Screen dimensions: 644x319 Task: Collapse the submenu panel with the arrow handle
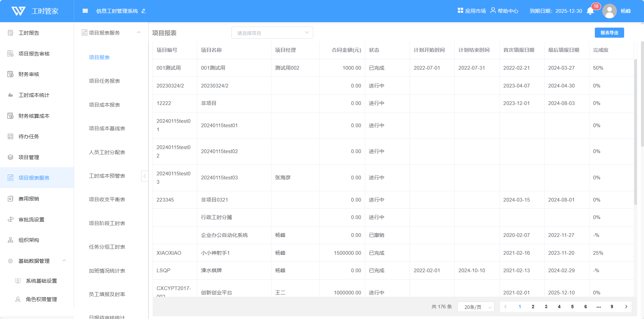[x=144, y=176]
